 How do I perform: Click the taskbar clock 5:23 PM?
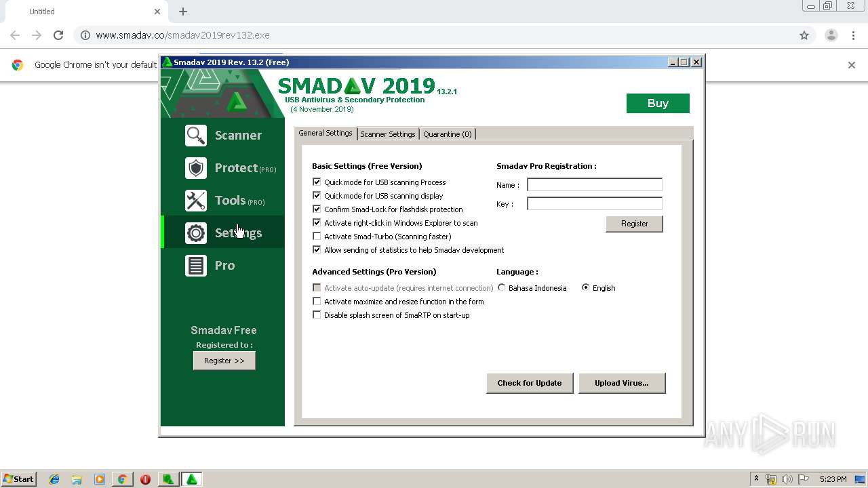click(833, 479)
